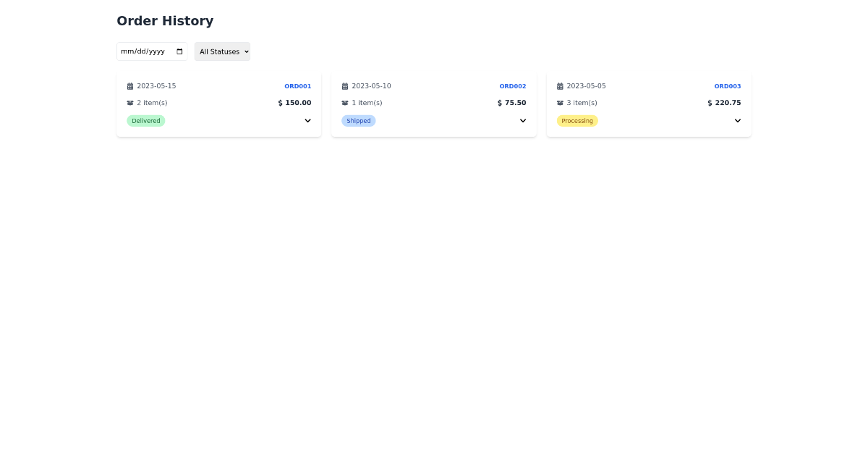Open order ORD001 link

click(x=297, y=86)
